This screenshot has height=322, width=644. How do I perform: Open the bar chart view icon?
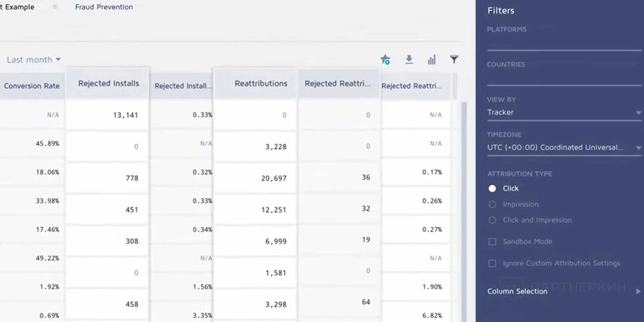(431, 60)
